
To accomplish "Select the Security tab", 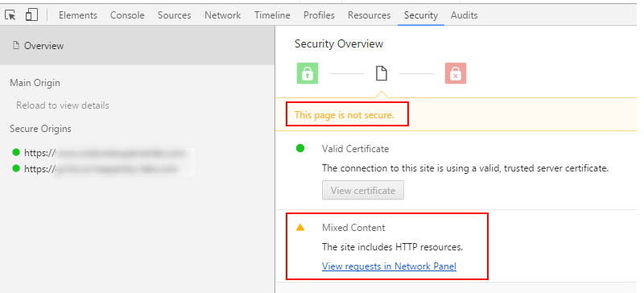I will [x=420, y=15].
